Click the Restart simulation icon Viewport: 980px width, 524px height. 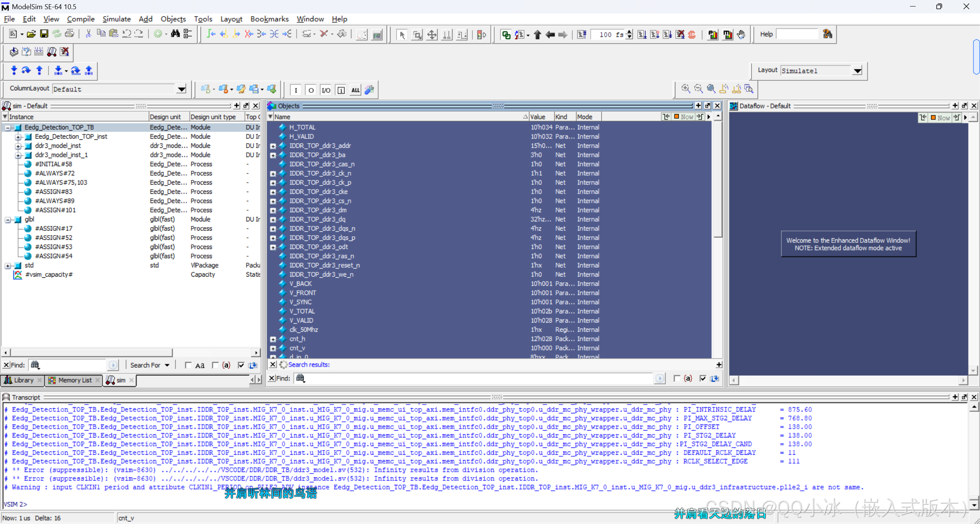point(582,34)
